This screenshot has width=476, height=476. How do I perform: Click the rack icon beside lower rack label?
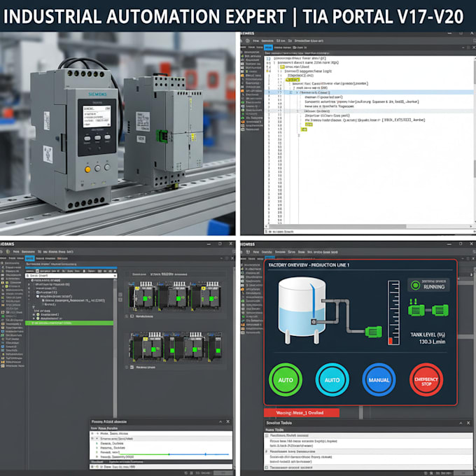coord(132,367)
